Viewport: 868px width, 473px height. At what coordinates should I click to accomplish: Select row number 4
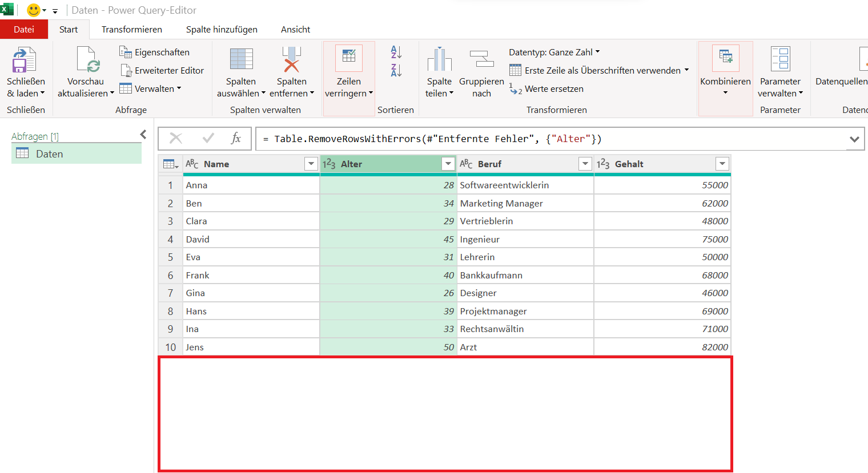tap(170, 239)
